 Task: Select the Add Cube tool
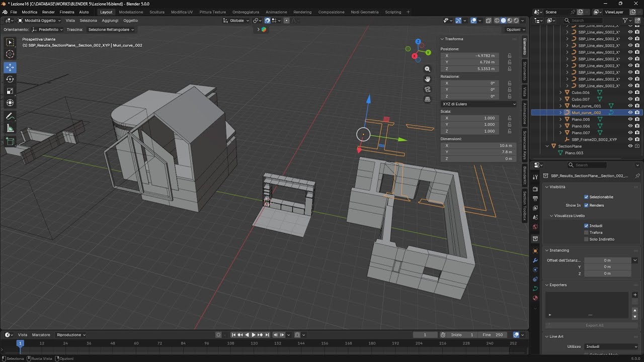tap(10, 141)
